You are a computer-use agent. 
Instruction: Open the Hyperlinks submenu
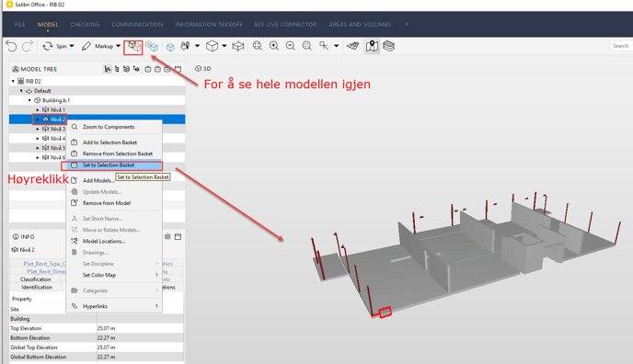114,306
